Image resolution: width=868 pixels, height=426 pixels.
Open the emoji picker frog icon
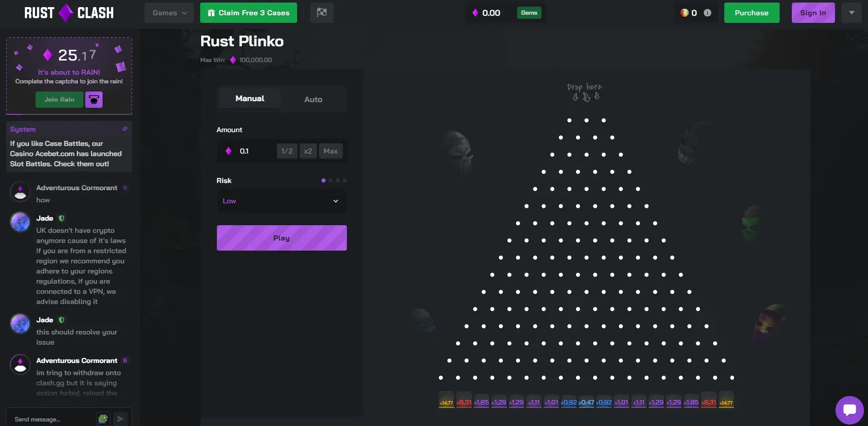coord(104,419)
